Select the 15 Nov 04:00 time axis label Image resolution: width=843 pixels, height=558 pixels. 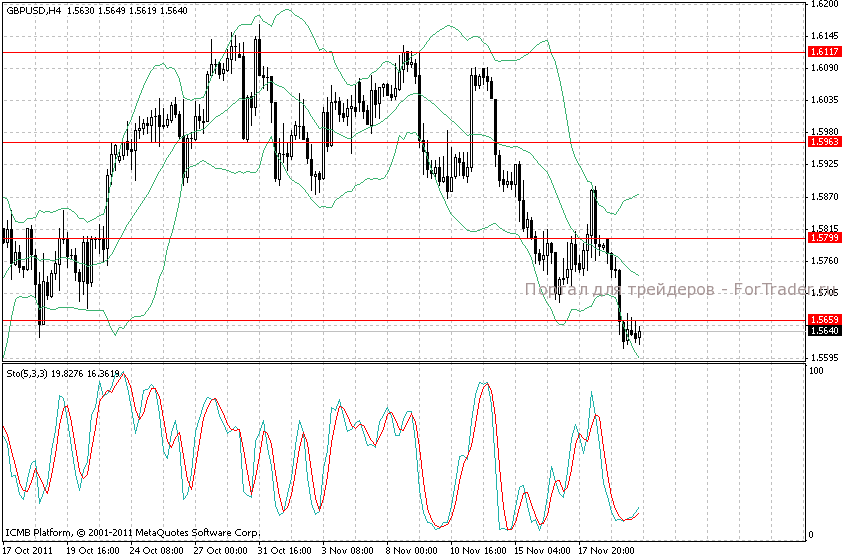click(x=540, y=550)
